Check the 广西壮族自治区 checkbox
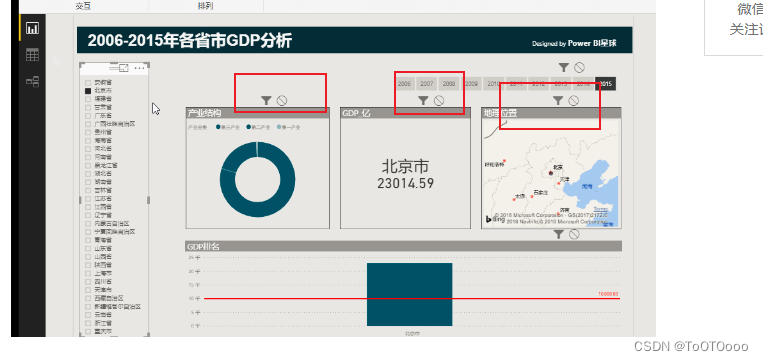This screenshot has height=361, width=763. 88,124
